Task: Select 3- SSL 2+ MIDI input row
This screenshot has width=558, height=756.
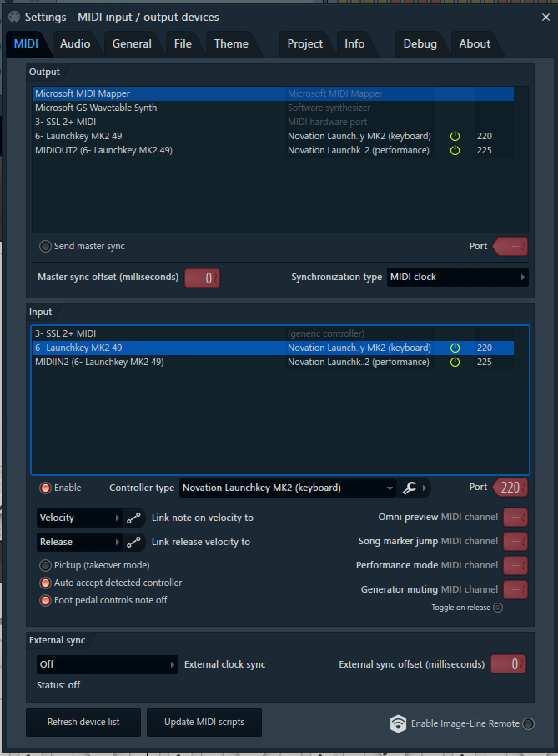Action: (273, 333)
